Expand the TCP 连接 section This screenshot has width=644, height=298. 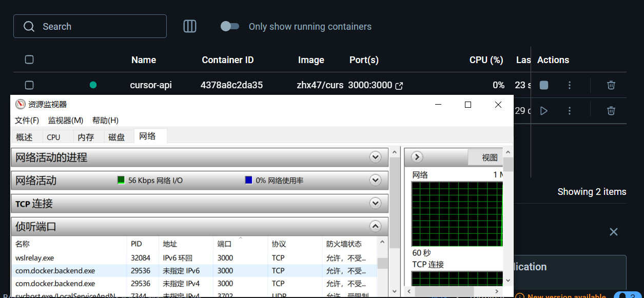[x=375, y=203]
